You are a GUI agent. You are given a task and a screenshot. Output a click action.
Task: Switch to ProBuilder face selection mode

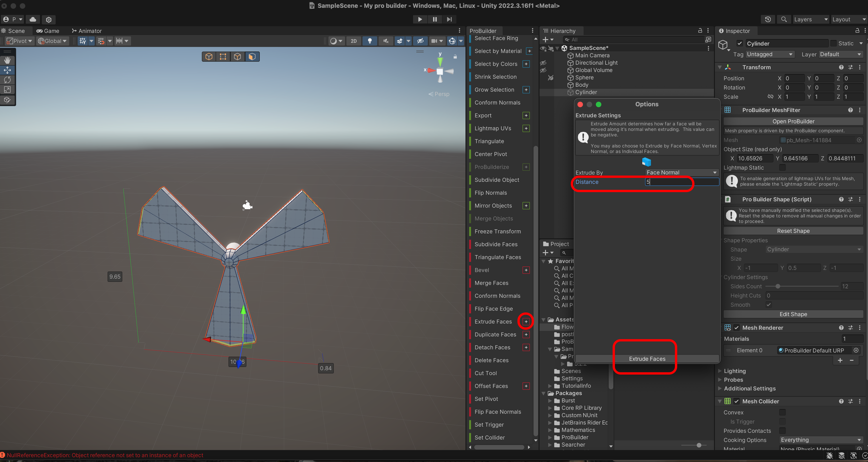tap(252, 57)
